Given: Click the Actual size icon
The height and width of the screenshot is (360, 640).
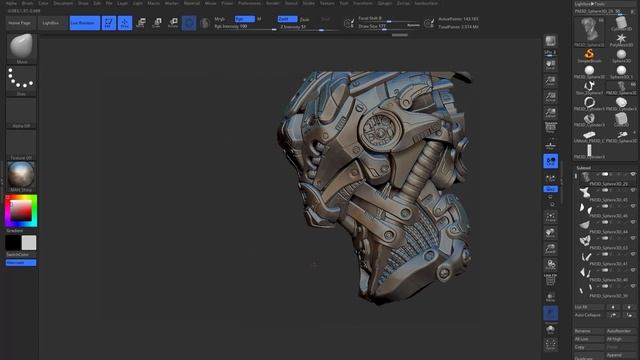Looking at the screenshot, I should [550, 97].
